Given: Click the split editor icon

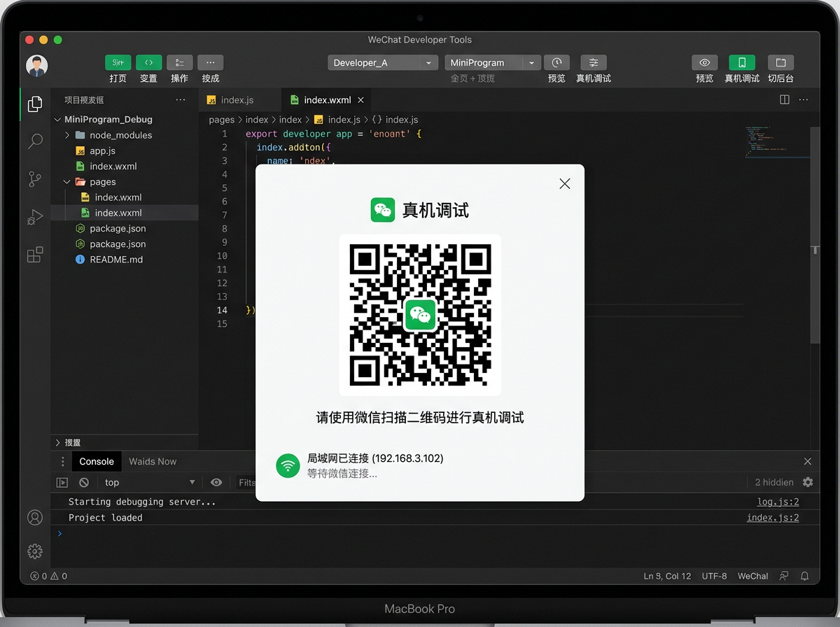Looking at the screenshot, I should coord(785,100).
